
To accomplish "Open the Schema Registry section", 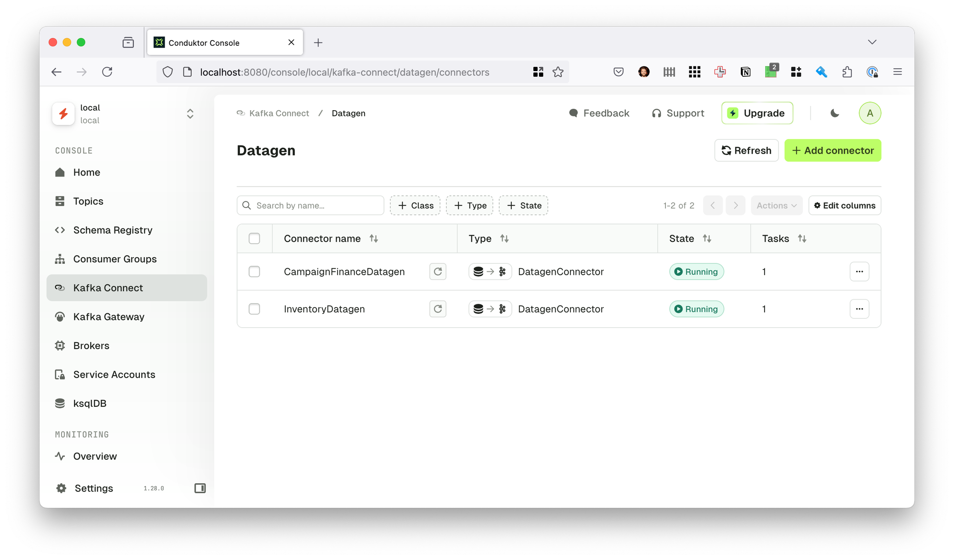I will pyautogui.click(x=112, y=230).
